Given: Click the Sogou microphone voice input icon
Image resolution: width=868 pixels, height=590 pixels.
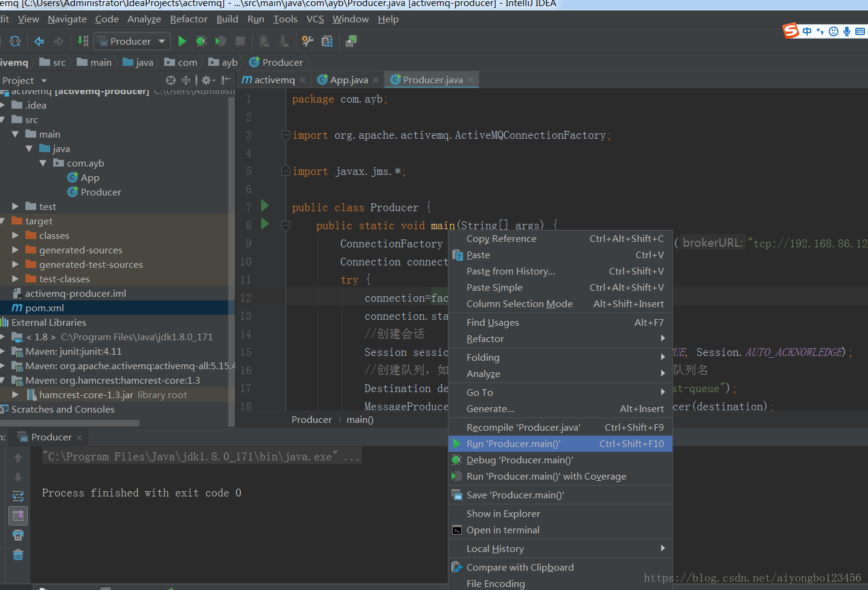Looking at the screenshot, I should (x=847, y=31).
